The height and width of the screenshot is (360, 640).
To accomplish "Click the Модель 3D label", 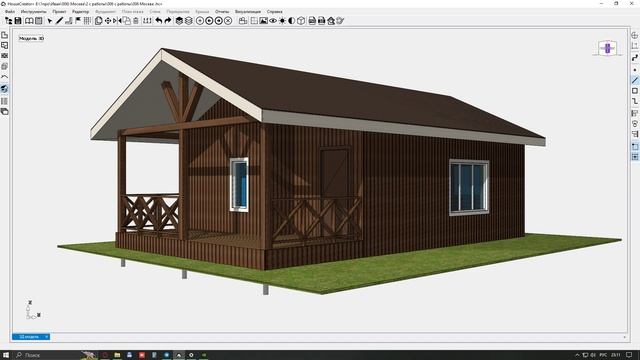I will tap(31, 38).
